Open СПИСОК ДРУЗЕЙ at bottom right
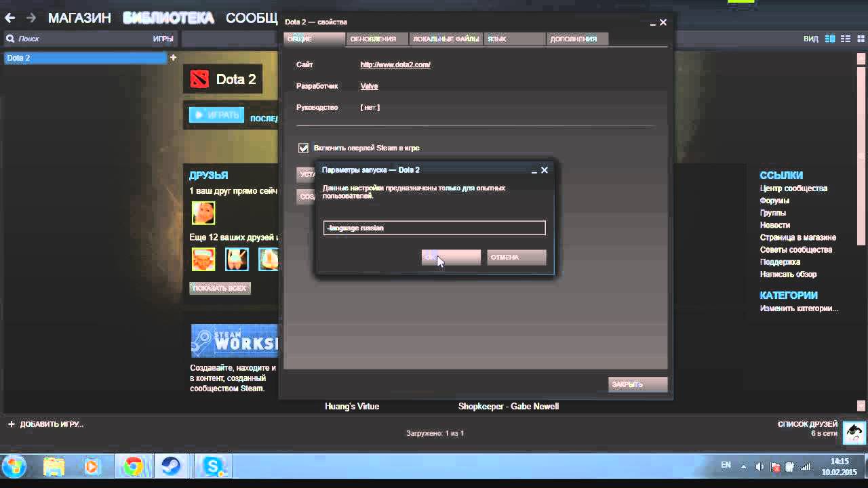 (808, 424)
